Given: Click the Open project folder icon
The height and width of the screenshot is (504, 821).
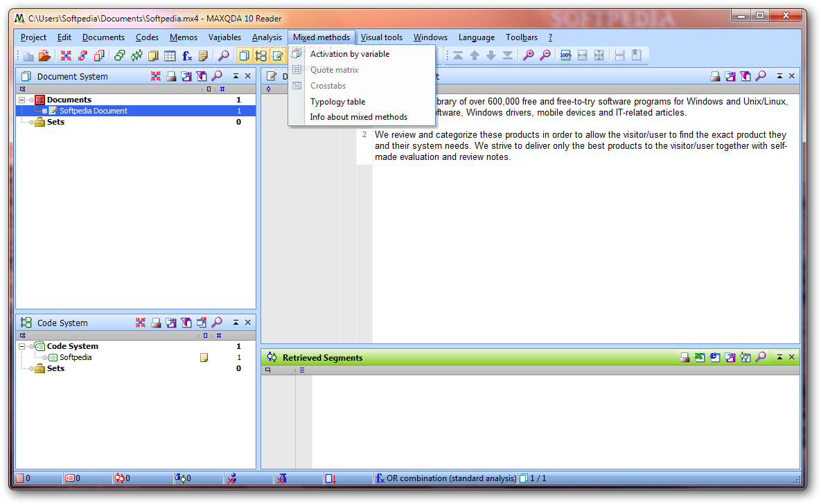Looking at the screenshot, I should tap(45, 55).
